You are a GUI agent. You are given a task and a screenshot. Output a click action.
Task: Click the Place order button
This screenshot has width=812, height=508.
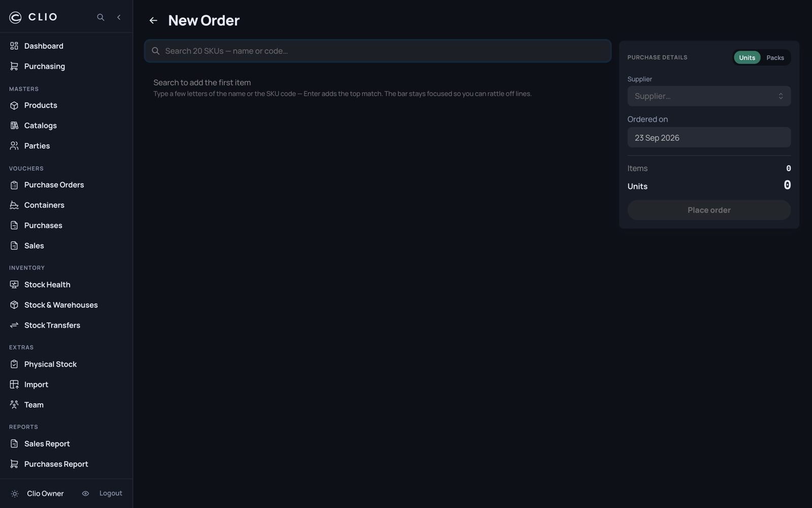[x=709, y=210]
